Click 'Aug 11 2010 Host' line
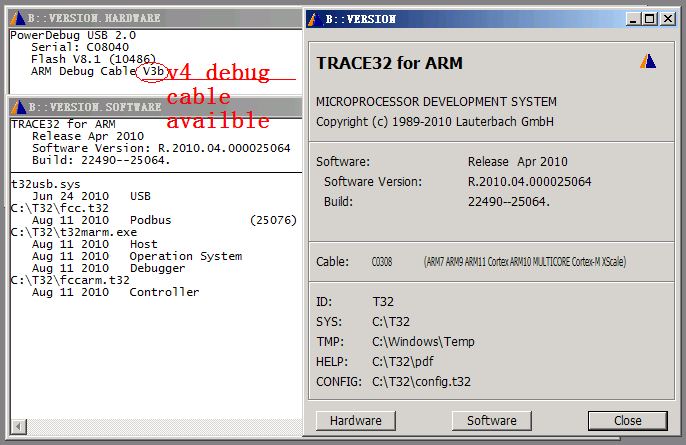This screenshot has width=686, height=445. [x=94, y=244]
